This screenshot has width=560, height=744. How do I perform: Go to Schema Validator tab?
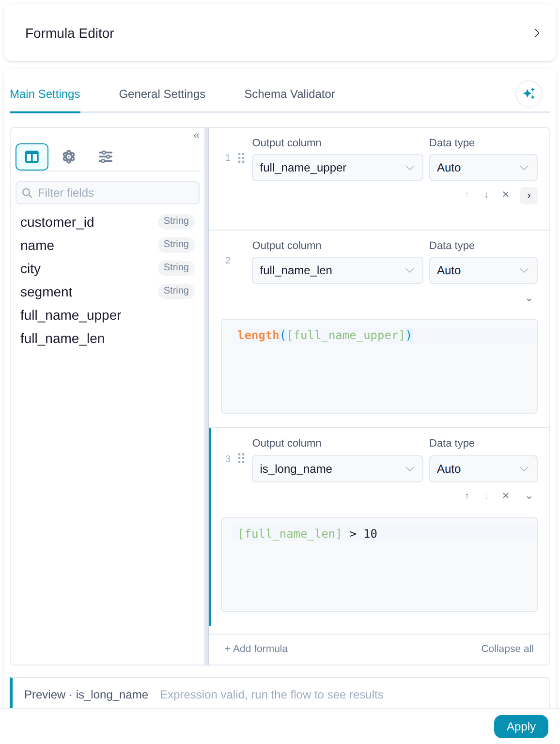click(290, 94)
